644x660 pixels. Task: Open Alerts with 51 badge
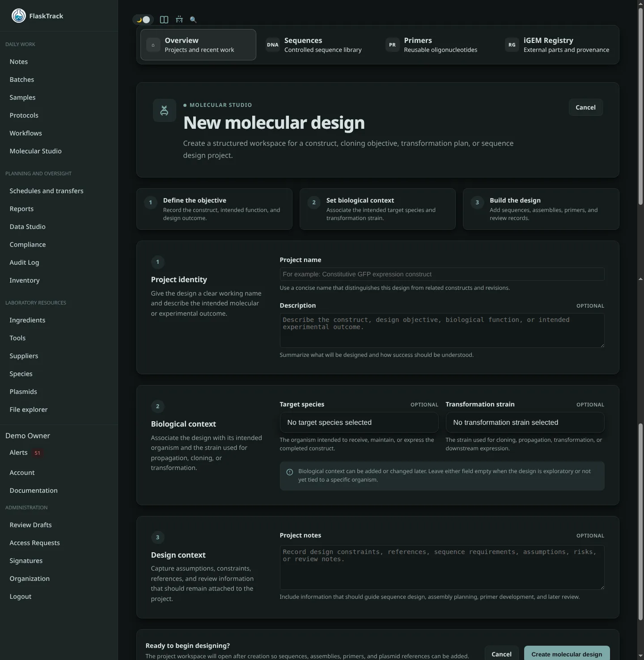point(26,453)
